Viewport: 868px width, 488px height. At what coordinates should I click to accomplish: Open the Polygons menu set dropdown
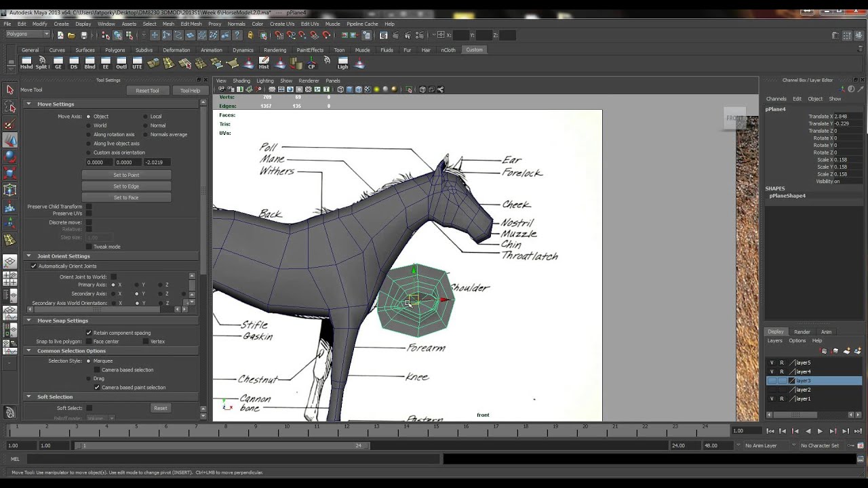point(27,35)
